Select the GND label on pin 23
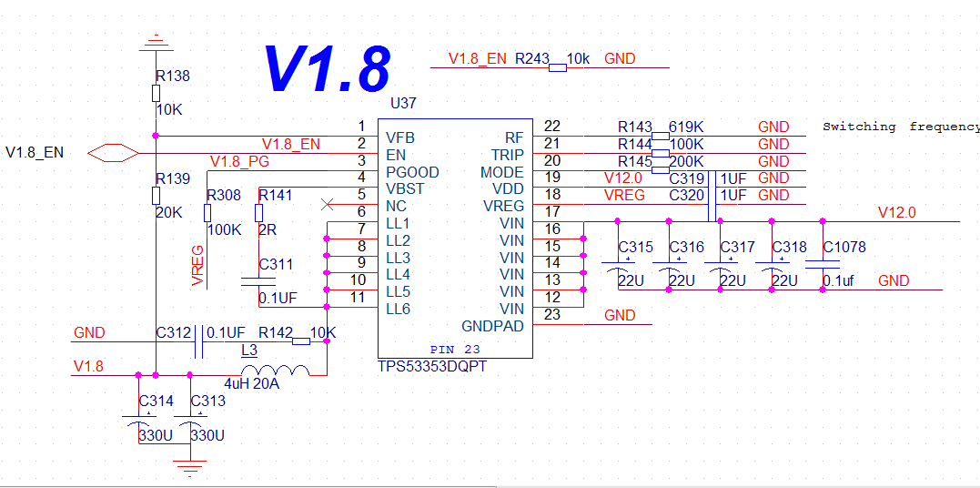The image size is (980, 488). (x=620, y=315)
